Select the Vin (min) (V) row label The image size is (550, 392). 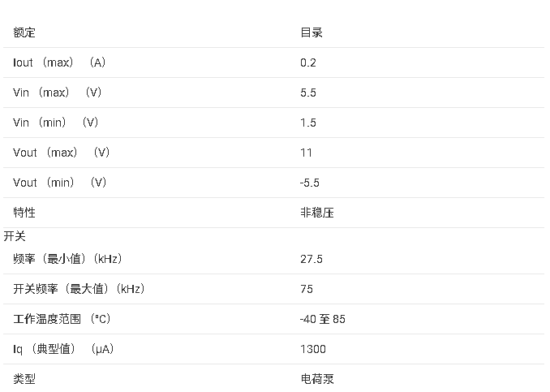point(56,123)
